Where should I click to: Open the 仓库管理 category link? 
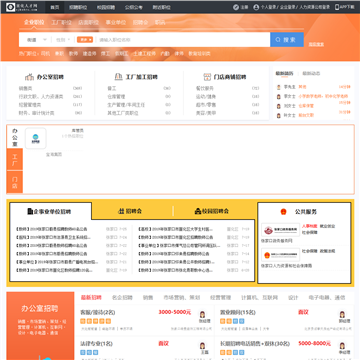pyautogui.click(x=116, y=97)
